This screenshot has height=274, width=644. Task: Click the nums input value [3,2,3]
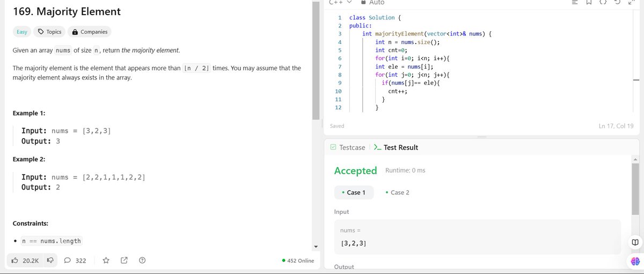pos(354,243)
